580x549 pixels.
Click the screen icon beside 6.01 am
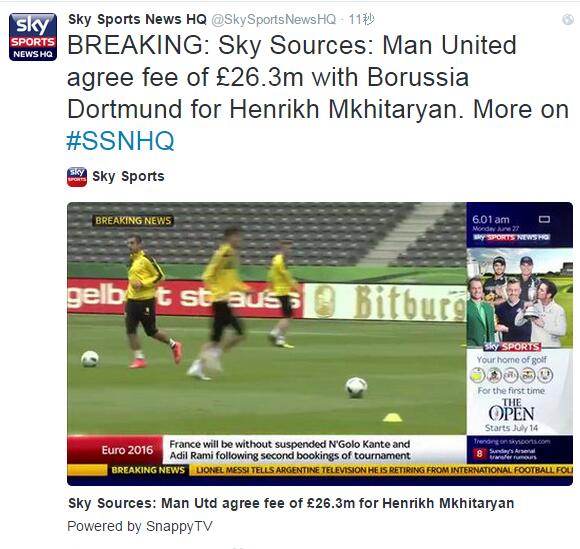[x=544, y=219]
